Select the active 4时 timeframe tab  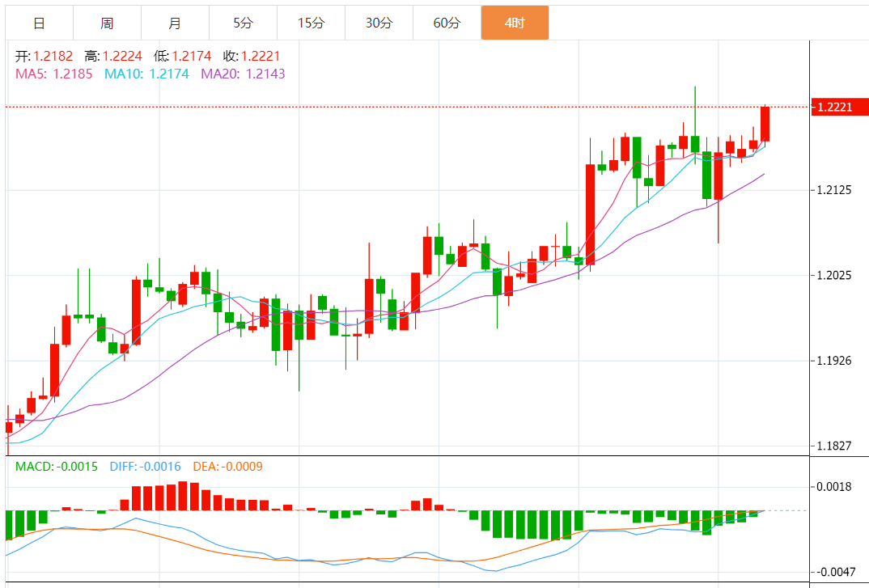point(515,23)
